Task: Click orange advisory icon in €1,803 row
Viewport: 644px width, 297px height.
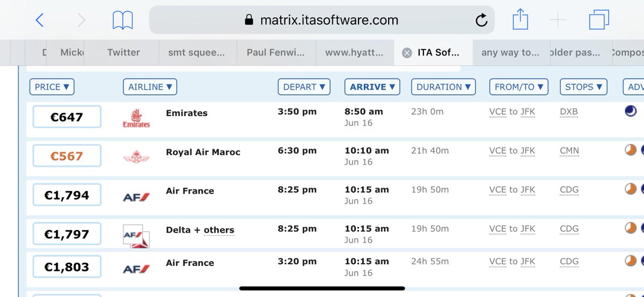Action: 631,261
